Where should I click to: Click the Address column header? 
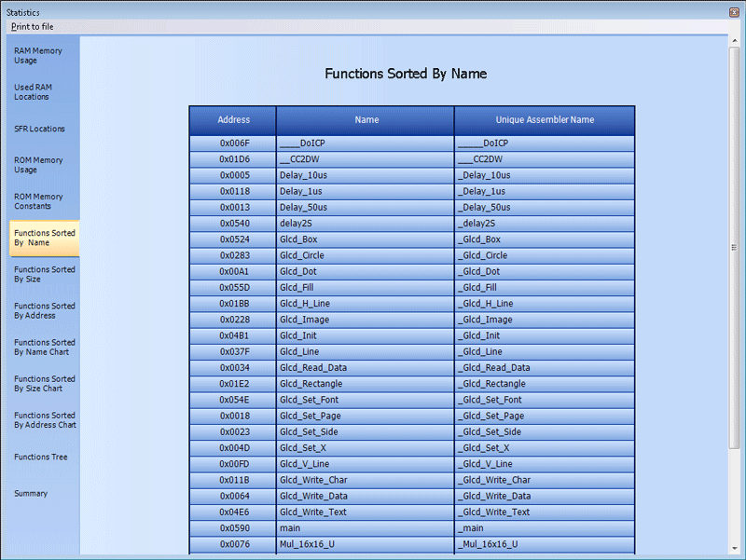pos(233,120)
